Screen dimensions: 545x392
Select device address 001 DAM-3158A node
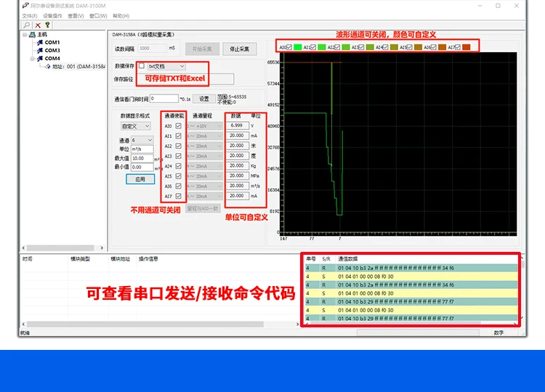pyautogui.click(x=76, y=66)
